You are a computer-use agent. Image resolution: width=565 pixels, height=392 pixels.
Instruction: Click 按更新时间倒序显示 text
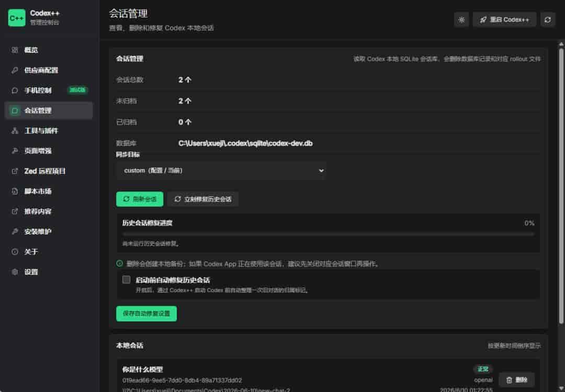pos(514,345)
